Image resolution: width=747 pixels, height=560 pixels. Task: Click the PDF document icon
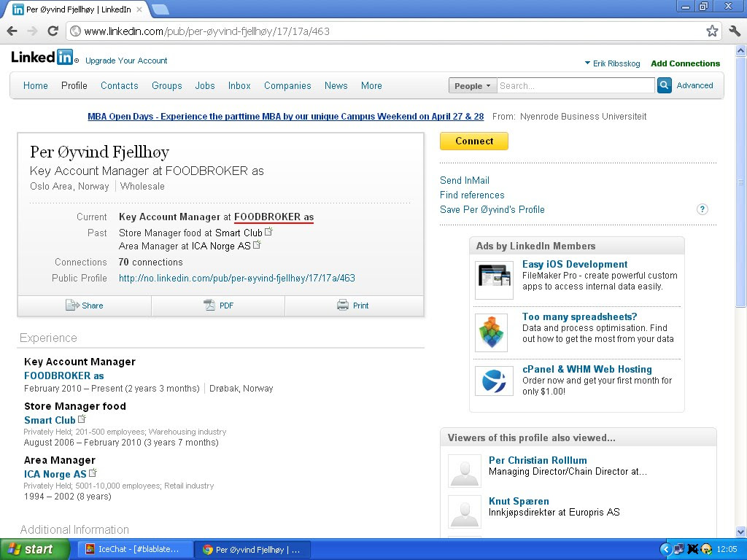(209, 306)
